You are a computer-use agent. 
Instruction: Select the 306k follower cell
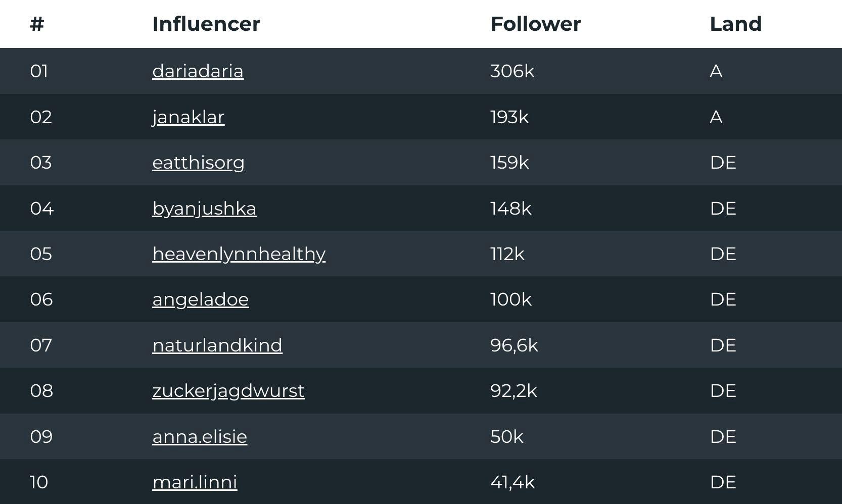[512, 71]
